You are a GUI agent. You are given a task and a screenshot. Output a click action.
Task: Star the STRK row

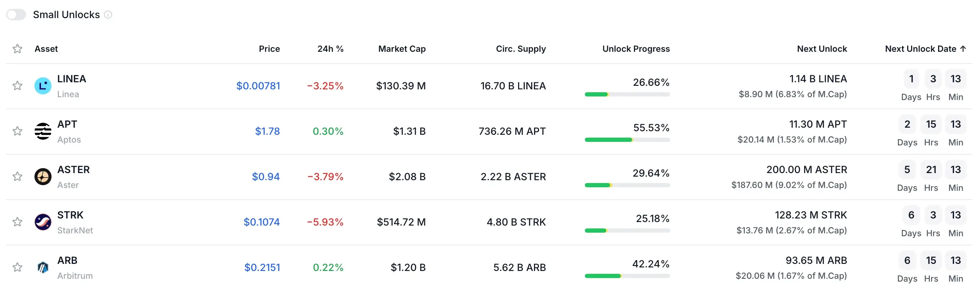click(17, 222)
